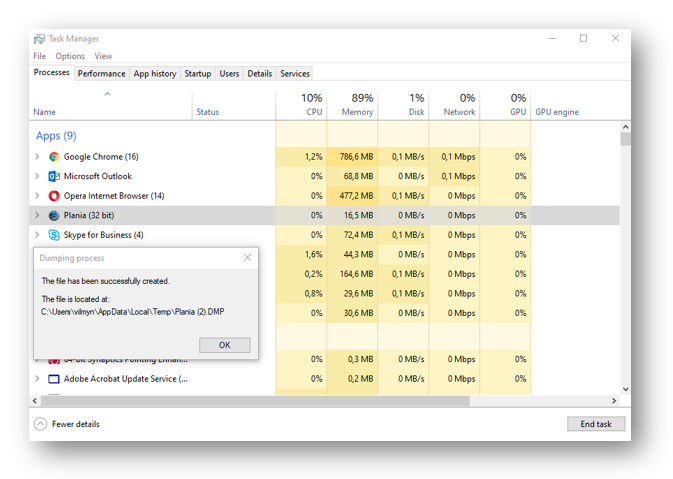Expand the Google Chrome (16) process group
This screenshot has height=479, width=673.
click(x=37, y=157)
